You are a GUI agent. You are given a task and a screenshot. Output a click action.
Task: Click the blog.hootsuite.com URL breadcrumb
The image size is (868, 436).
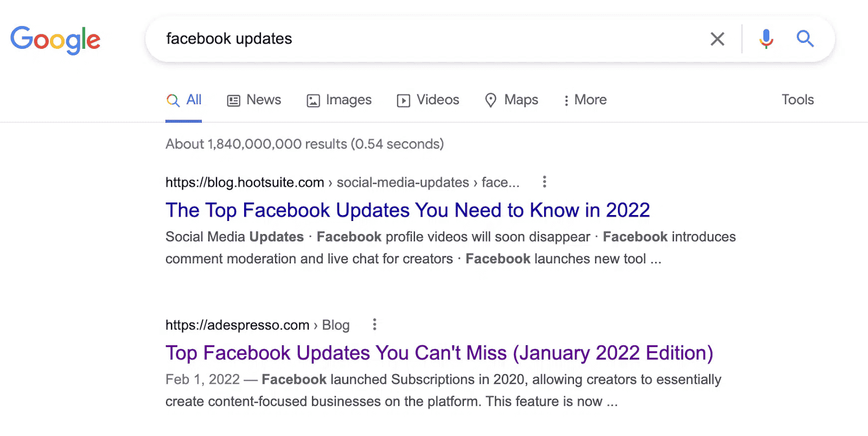pos(342,182)
